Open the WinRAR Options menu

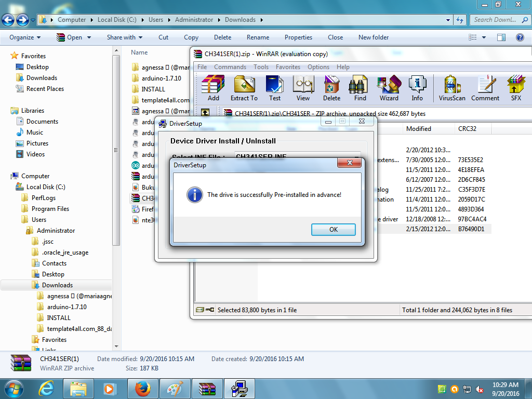318,67
